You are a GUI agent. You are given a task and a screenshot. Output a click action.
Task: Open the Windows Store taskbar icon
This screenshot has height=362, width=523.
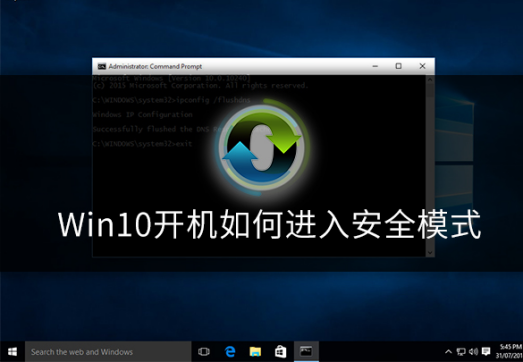281,352
